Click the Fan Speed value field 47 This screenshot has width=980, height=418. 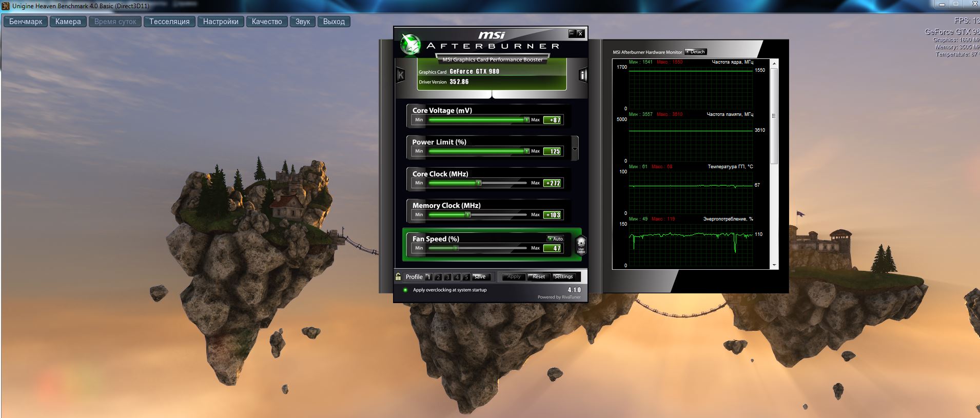click(553, 248)
